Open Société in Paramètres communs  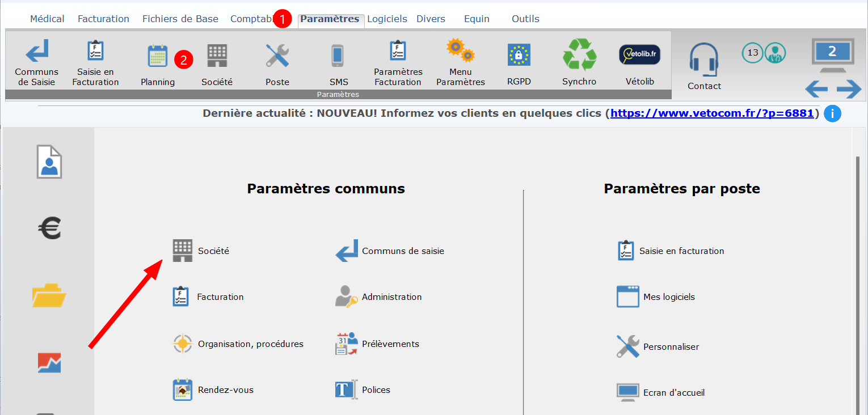tap(201, 251)
